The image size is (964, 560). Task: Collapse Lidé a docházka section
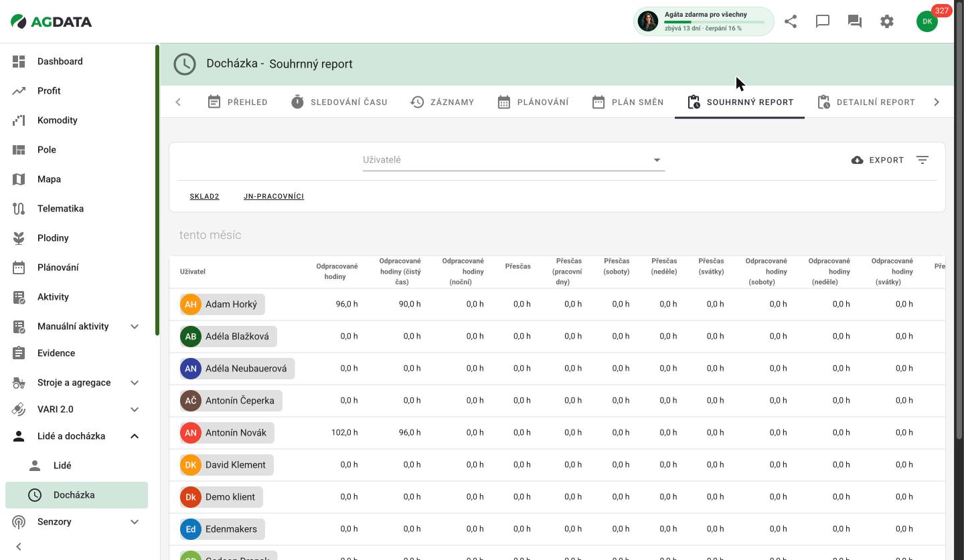click(x=135, y=436)
